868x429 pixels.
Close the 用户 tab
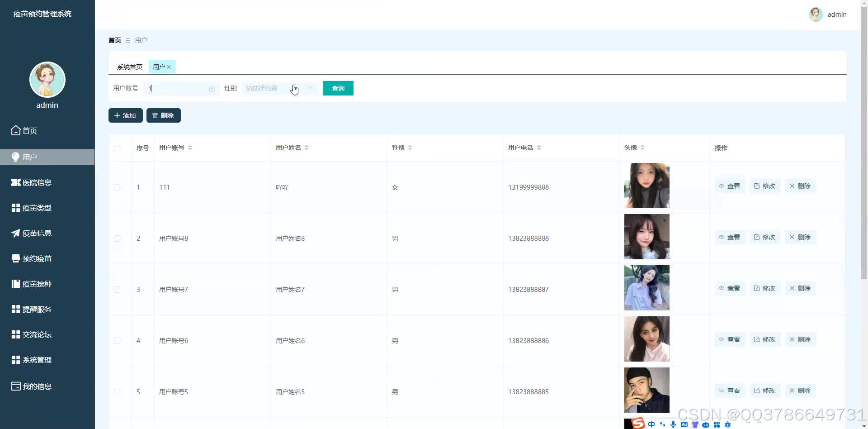(x=169, y=67)
